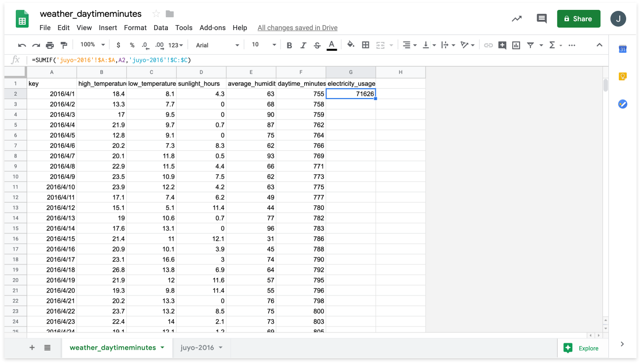
Task: Open the Functions sigma menu
Action: coord(555,45)
